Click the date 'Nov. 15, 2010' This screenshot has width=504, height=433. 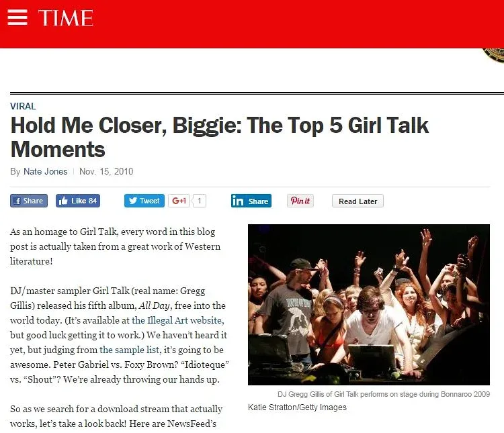click(x=106, y=172)
